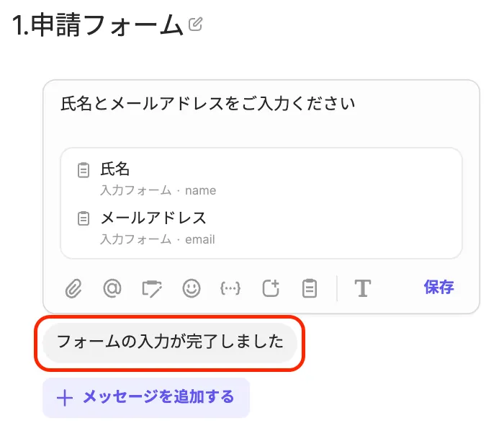504x431 pixels.
Task: Select the メールアドレス form field entry
Action: (x=153, y=218)
